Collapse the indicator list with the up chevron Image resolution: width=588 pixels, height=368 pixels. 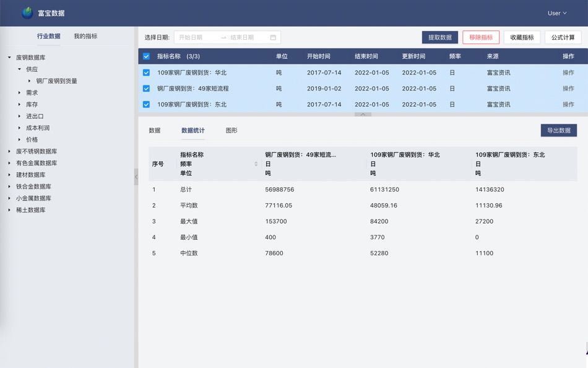(363, 114)
